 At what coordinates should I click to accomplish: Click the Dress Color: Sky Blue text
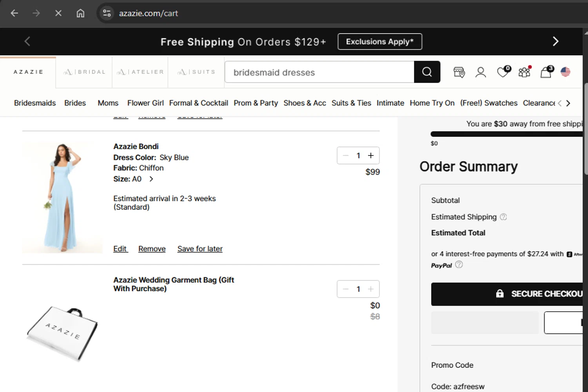(x=151, y=157)
